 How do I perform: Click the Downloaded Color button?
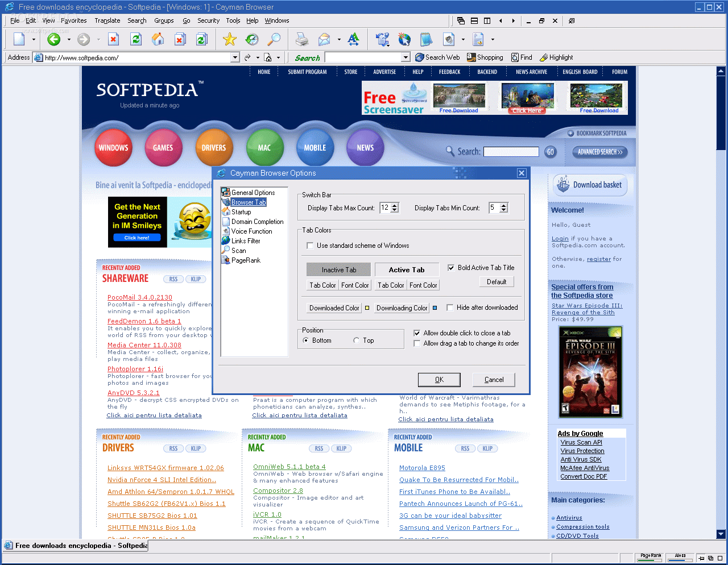[x=334, y=308]
